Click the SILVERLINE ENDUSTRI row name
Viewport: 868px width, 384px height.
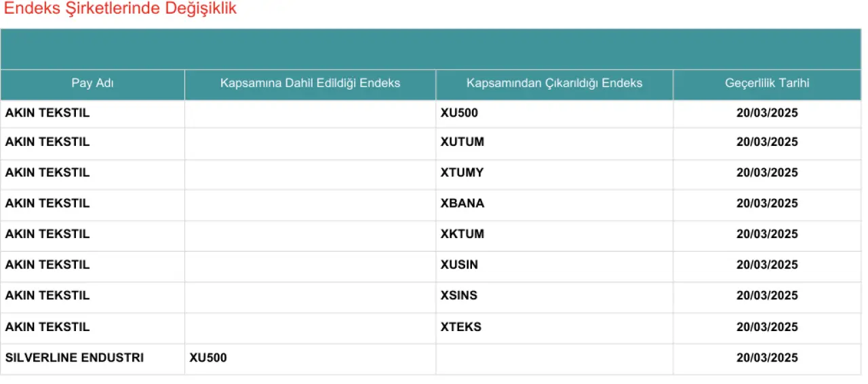click(x=75, y=358)
